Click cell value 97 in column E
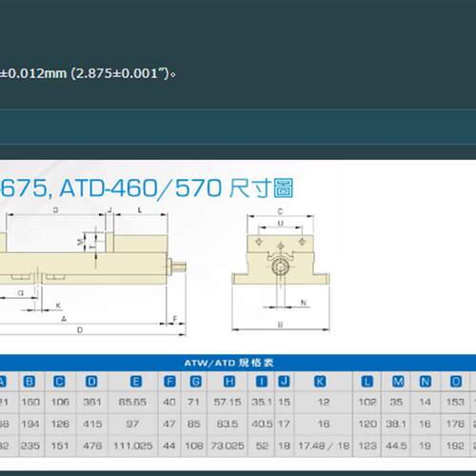 132,424
